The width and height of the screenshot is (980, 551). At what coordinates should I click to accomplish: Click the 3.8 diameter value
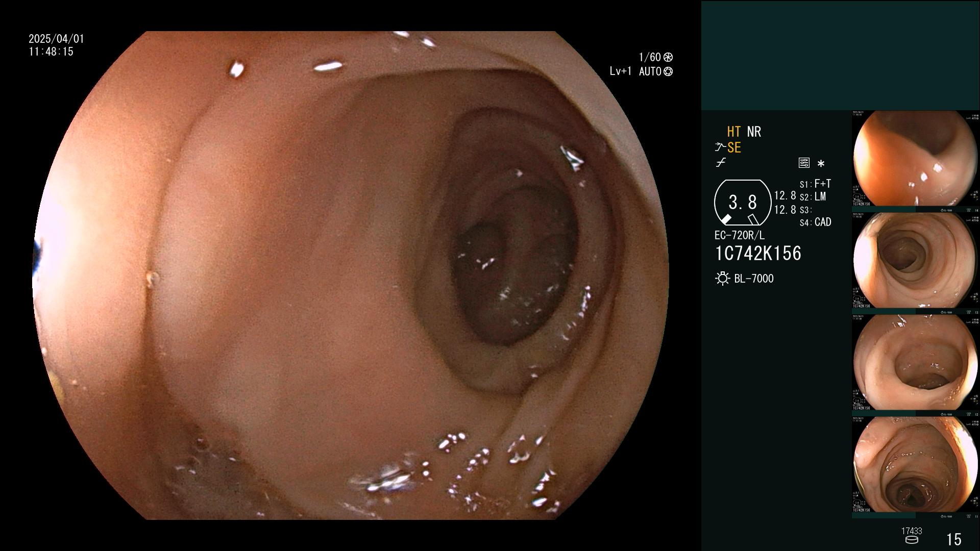743,203
